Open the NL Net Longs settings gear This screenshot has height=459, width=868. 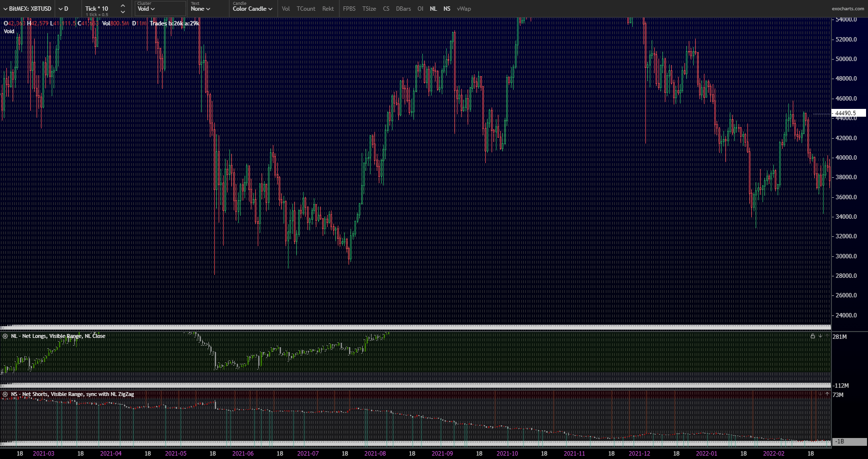point(5,336)
